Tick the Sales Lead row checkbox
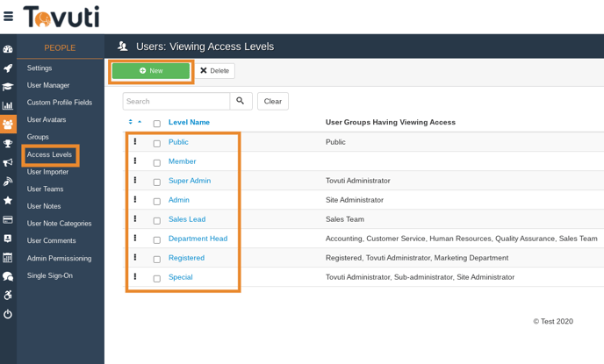 click(157, 221)
